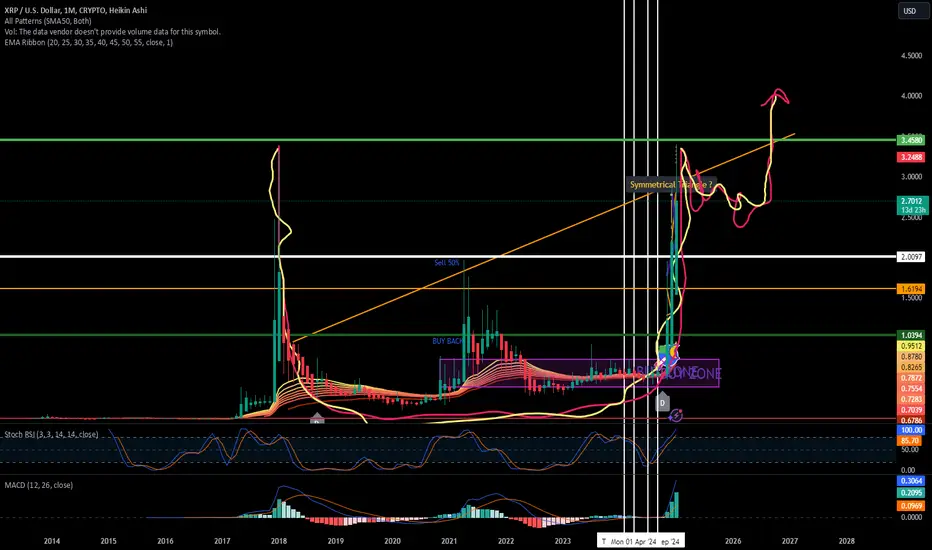Click the orange 85.70 Stoch RSI value
Viewport: 932px width, 550px height.
(911, 441)
